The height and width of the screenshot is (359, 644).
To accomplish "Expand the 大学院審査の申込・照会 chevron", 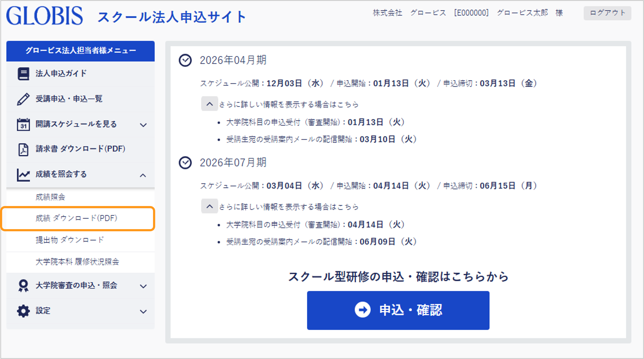I will point(143,286).
